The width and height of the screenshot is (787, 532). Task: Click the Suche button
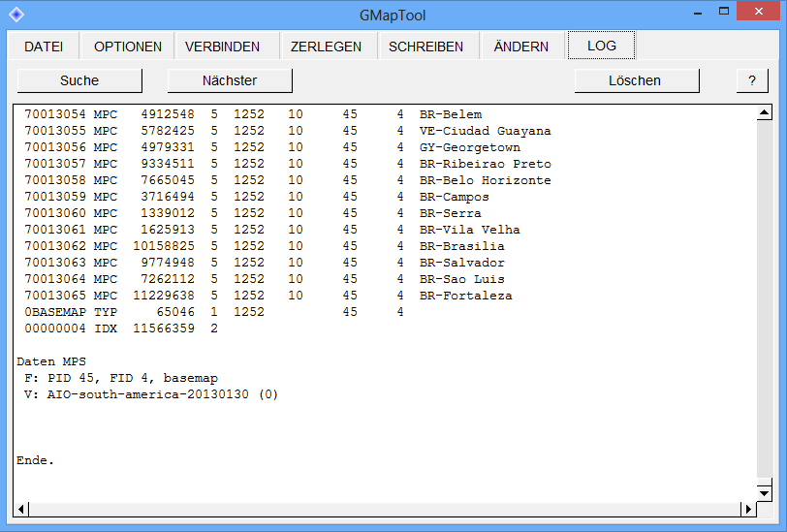(x=79, y=80)
